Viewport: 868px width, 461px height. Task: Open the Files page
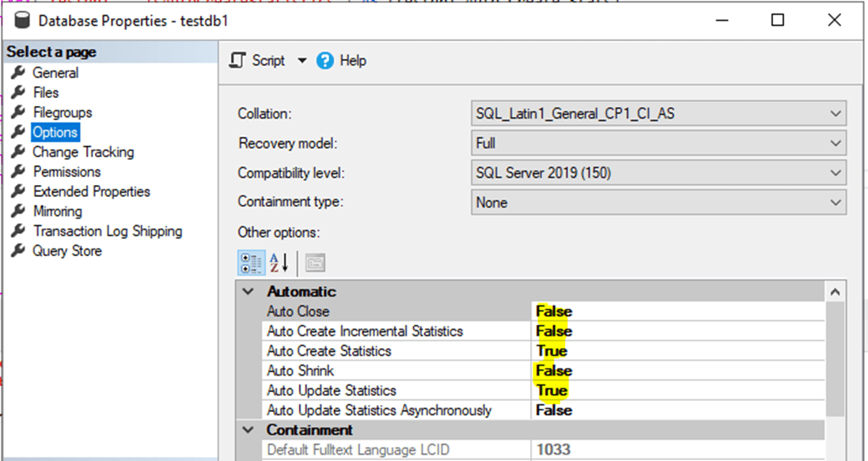[46, 93]
